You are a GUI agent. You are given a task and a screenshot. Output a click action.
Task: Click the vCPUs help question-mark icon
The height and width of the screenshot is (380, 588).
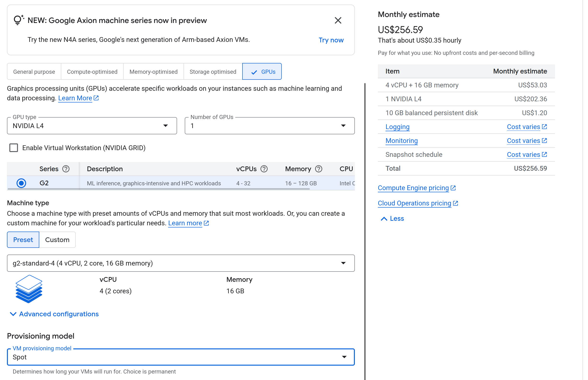264,169
